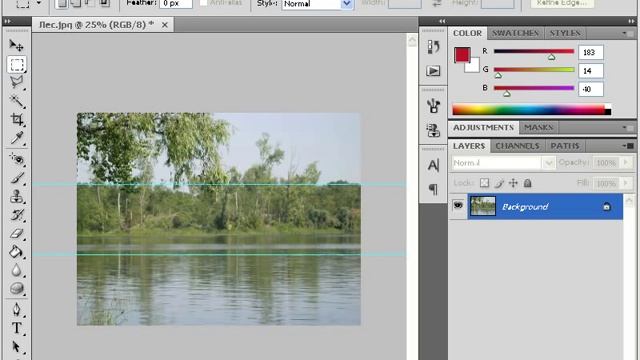Open the Adjustments panel options menu
This screenshot has width=640, height=360.
(x=627, y=128)
